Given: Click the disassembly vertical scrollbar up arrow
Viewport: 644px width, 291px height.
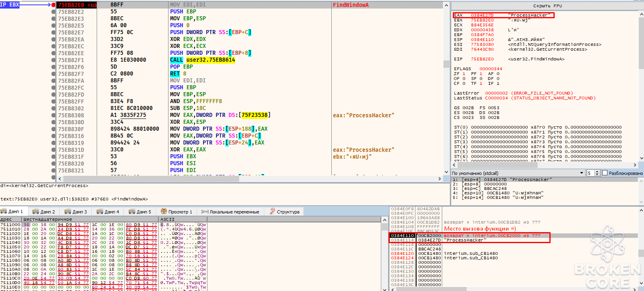Looking at the screenshot, I should click(x=446, y=5).
